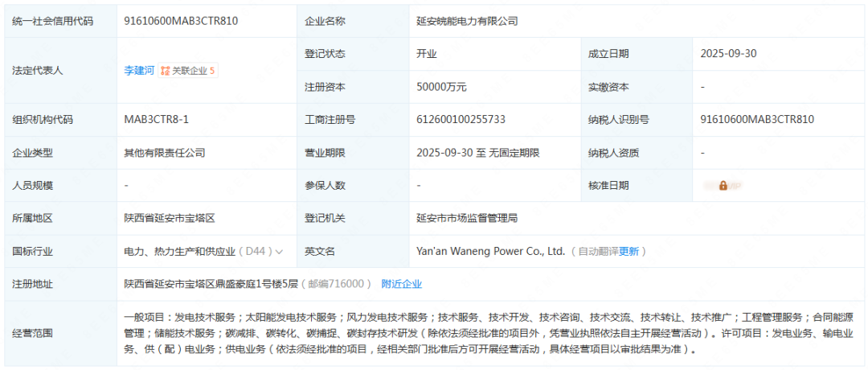Click the 经营范围 business scope paragraph
Viewport: 868px width, 370px height.
[x=489, y=334]
